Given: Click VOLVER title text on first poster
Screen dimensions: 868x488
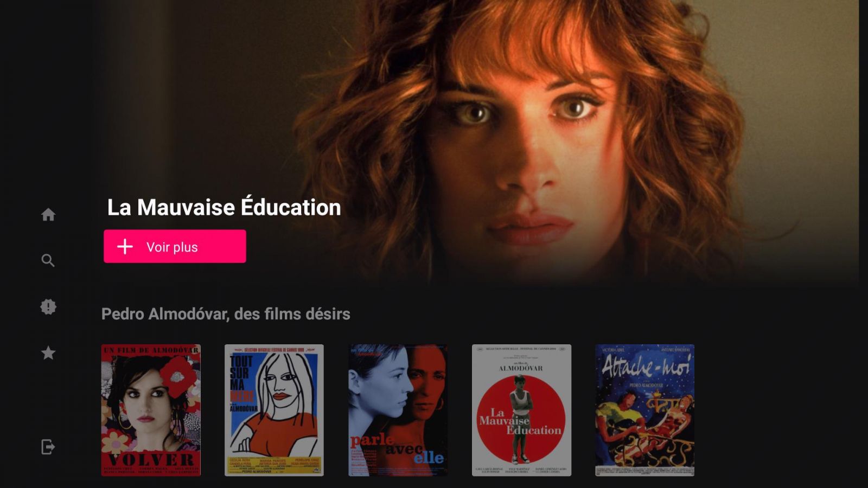Looking at the screenshot, I should (x=151, y=460).
